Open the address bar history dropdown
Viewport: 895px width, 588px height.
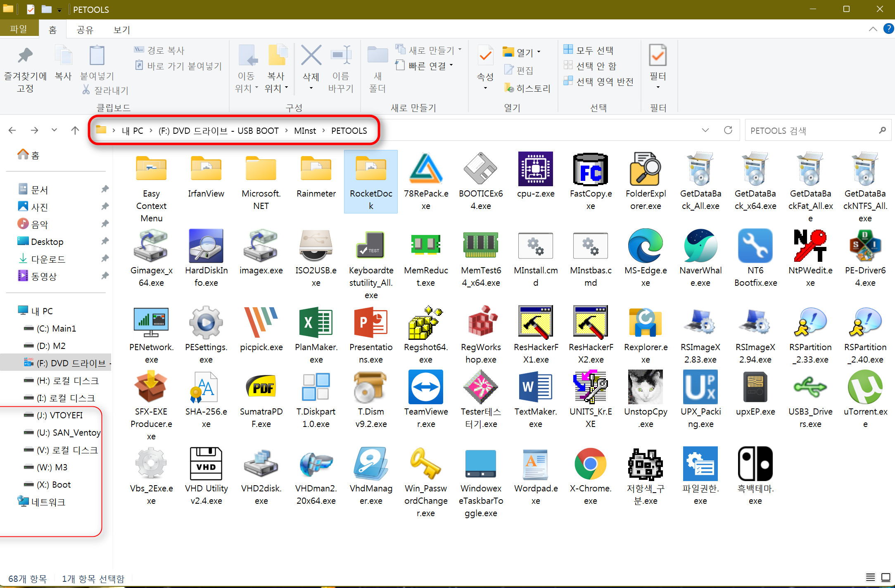coord(705,130)
